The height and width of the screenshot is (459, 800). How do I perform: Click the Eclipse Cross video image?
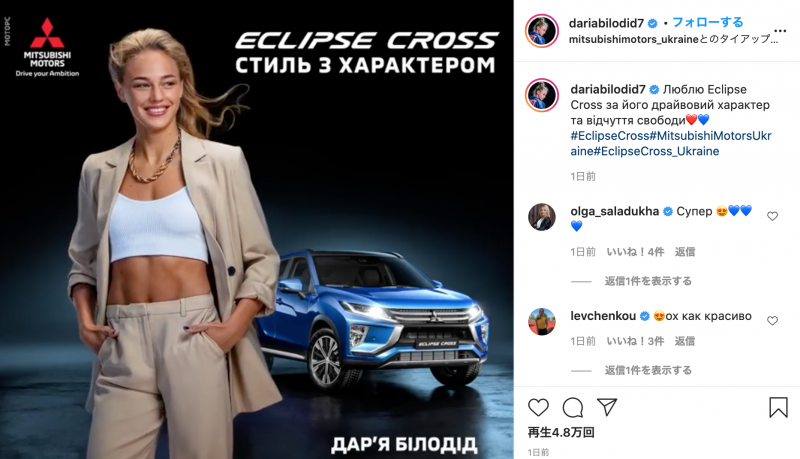pyautogui.click(x=257, y=230)
